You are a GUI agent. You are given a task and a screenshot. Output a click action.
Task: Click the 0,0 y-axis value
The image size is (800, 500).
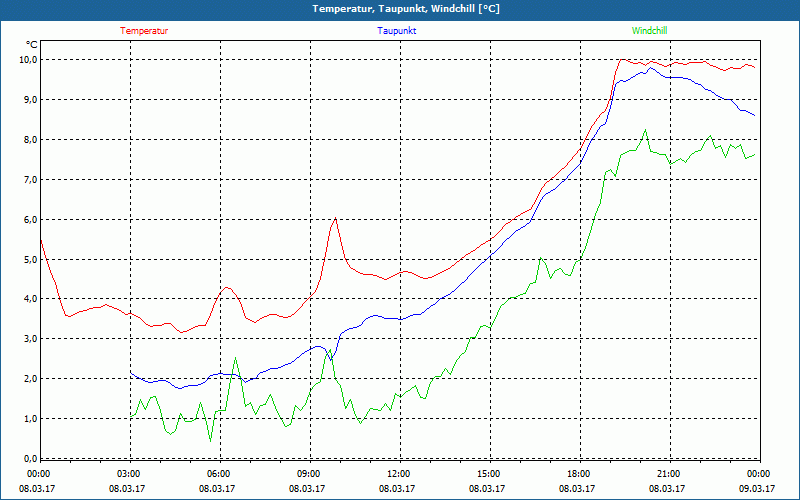[30, 459]
